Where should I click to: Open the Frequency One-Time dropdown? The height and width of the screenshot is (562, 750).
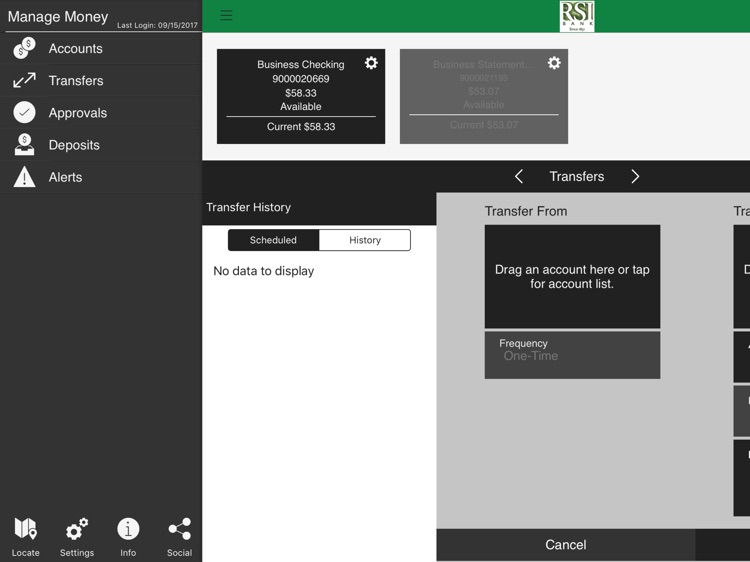click(x=572, y=355)
